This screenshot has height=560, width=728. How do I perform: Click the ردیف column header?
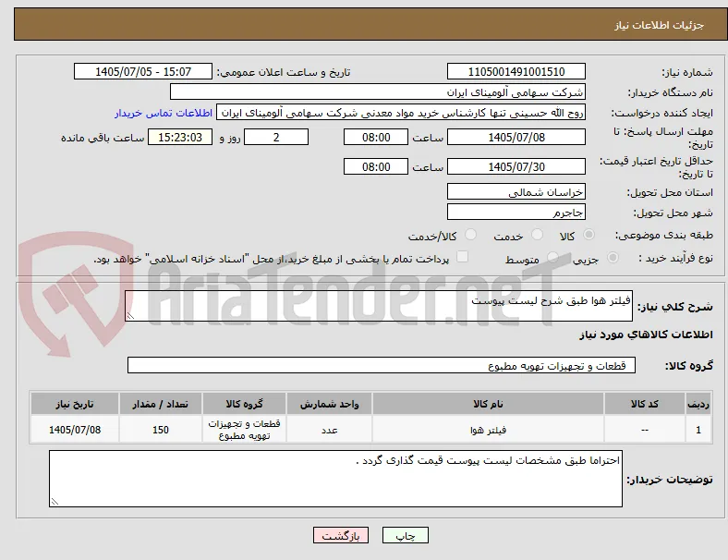(x=698, y=404)
